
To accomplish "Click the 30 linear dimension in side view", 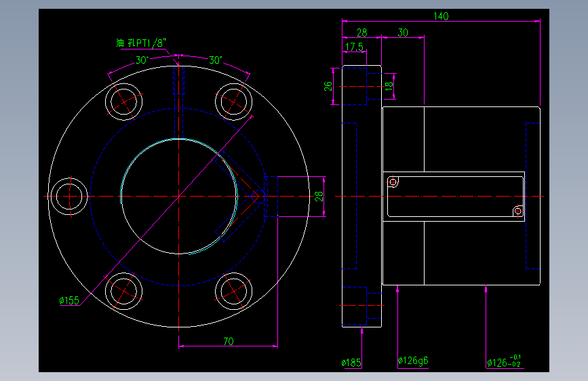I will pyautogui.click(x=403, y=33).
